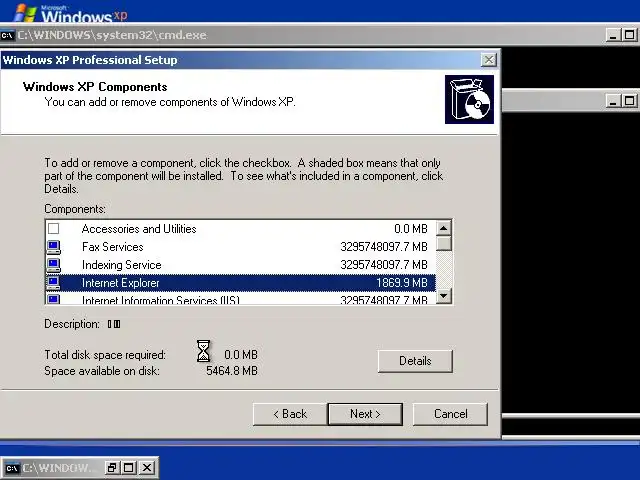Click the 0.0 MB Accessories size value
Image resolution: width=640 pixels, height=480 pixels.
[x=411, y=229]
